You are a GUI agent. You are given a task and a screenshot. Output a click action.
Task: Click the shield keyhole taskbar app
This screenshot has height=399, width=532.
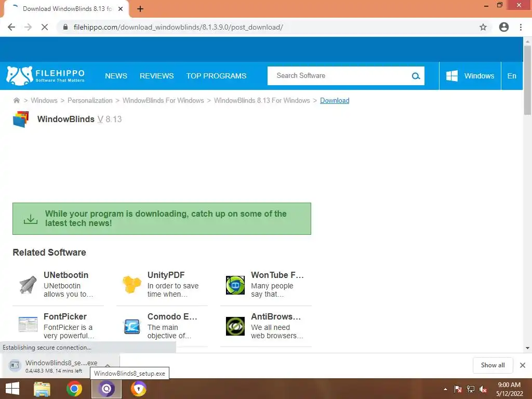(x=138, y=389)
